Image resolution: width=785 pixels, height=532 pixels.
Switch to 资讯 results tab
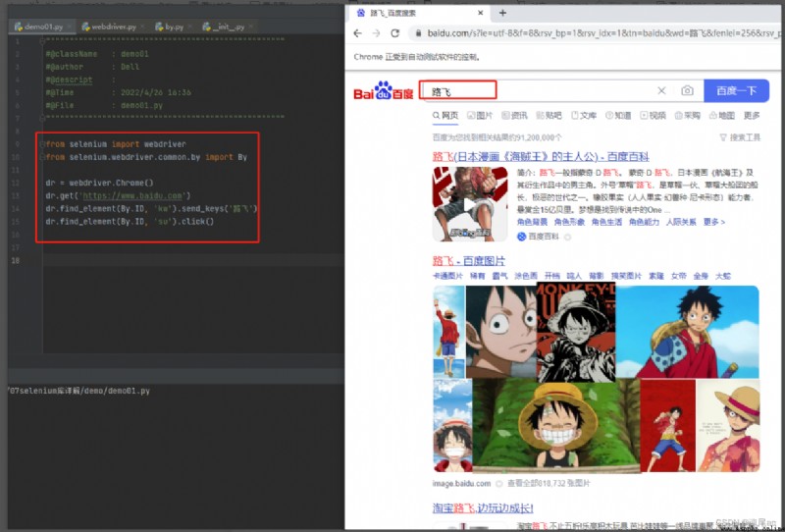click(514, 116)
